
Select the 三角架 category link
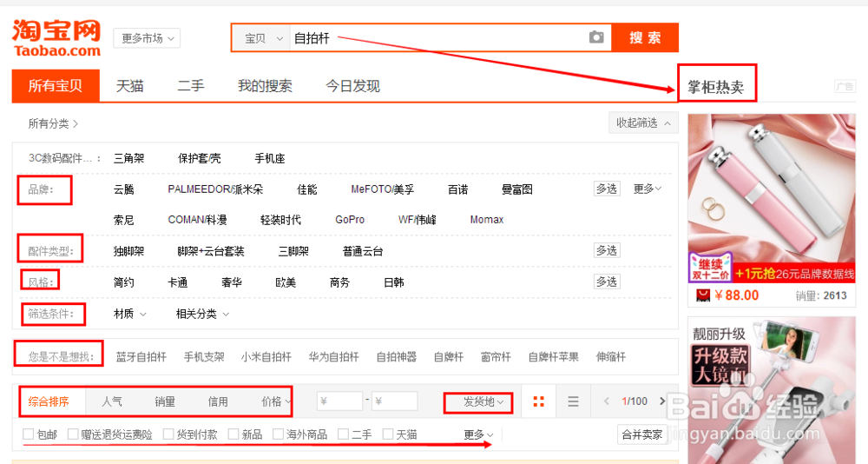pos(128,158)
